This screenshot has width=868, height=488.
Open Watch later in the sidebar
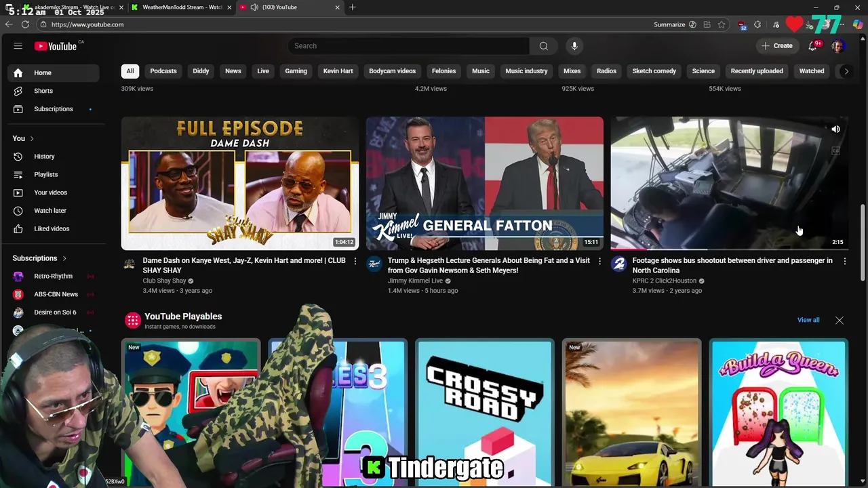coord(54,211)
